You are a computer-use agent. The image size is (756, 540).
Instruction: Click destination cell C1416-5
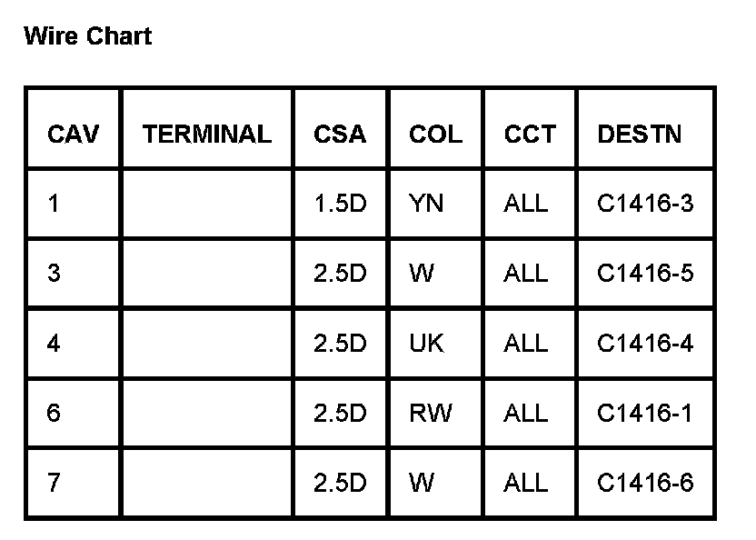[x=645, y=274]
